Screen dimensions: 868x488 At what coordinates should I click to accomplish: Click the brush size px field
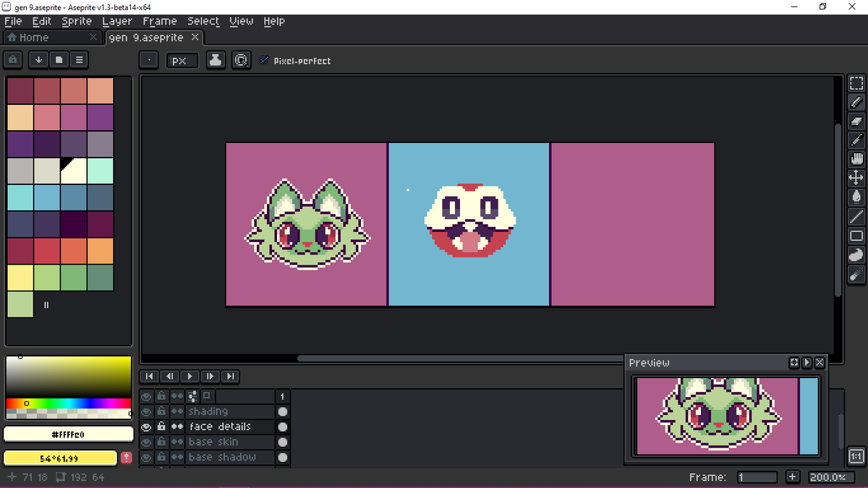[x=182, y=61]
